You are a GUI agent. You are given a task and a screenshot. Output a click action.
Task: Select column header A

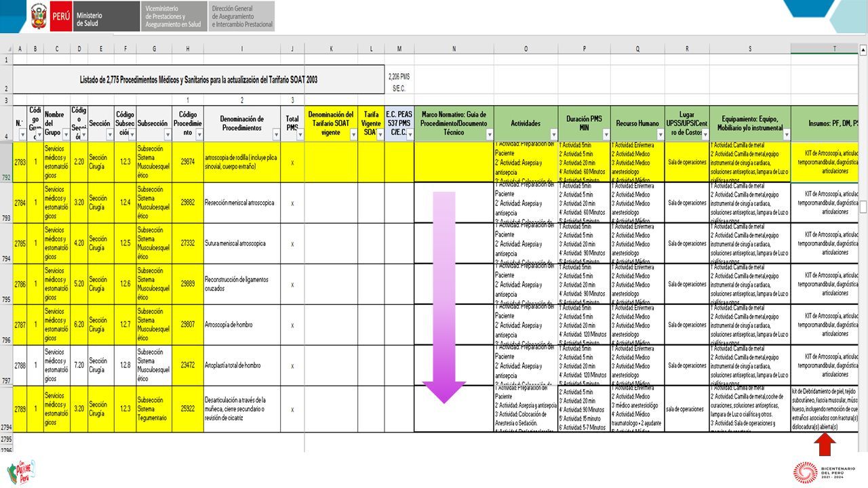point(20,49)
